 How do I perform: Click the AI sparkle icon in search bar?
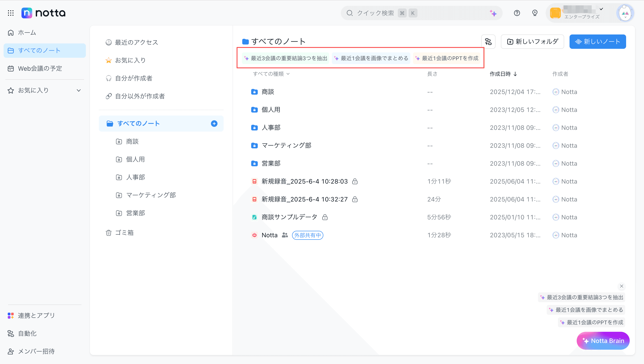pyautogui.click(x=493, y=13)
